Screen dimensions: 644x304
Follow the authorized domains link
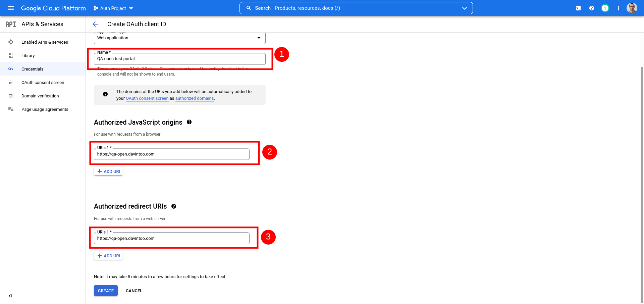pos(195,98)
